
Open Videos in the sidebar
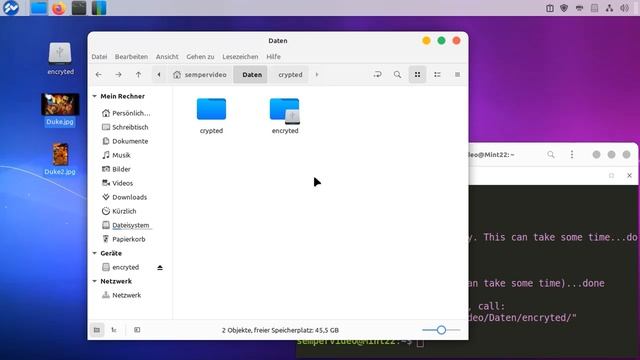click(118, 183)
